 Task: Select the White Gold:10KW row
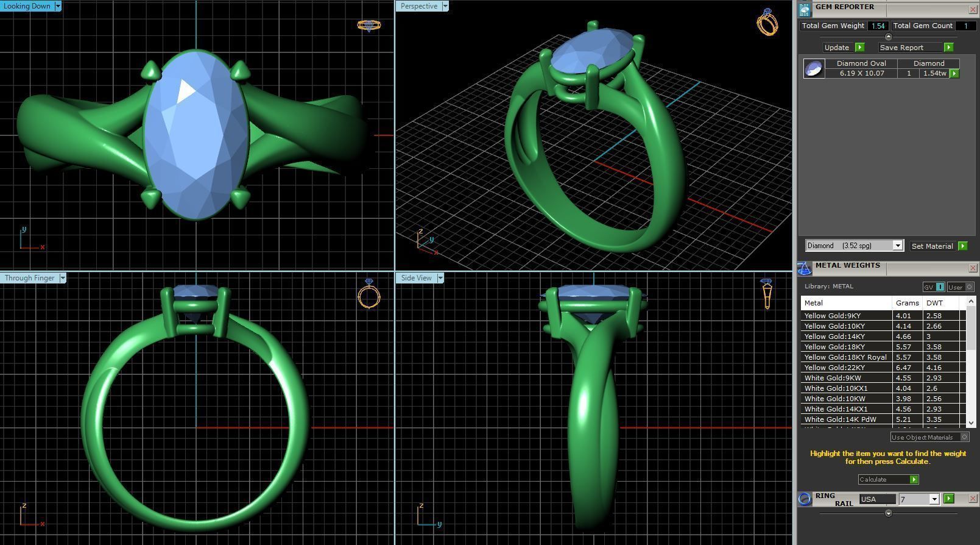[883, 399]
